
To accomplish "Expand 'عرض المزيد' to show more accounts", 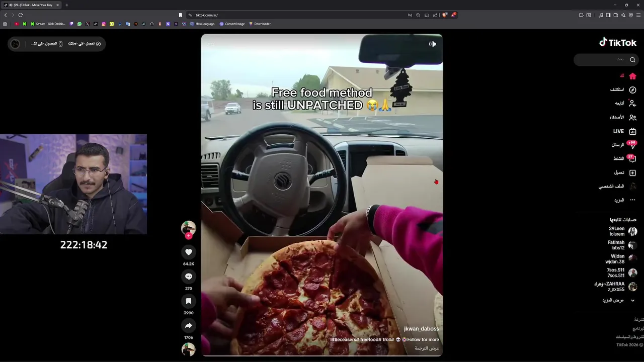I will click(x=618, y=300).
